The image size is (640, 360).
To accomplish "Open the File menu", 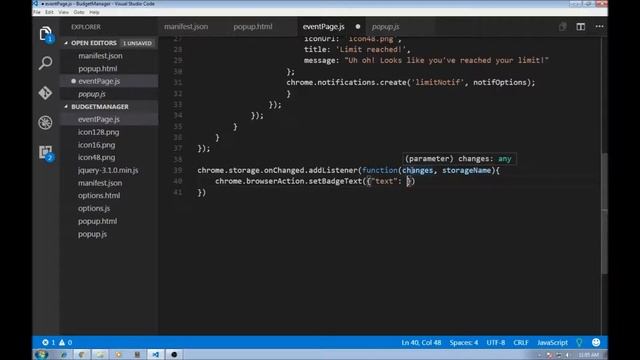I will (x=37, y=12).
